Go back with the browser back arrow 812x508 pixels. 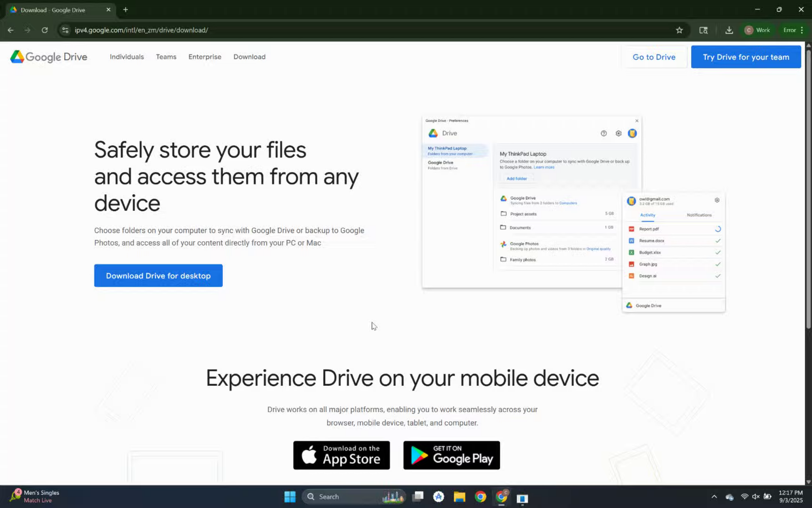point(11,30)
